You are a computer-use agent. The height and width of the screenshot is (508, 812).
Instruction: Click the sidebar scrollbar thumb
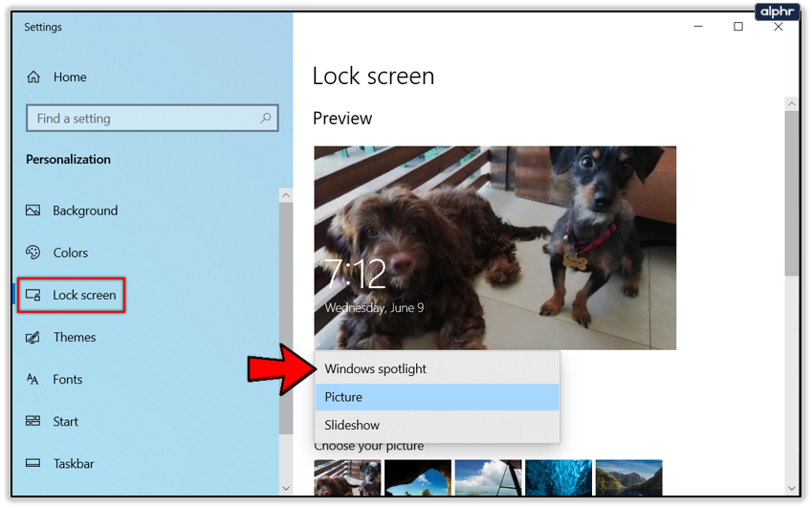pyautogui.click(x=286, y=318)
